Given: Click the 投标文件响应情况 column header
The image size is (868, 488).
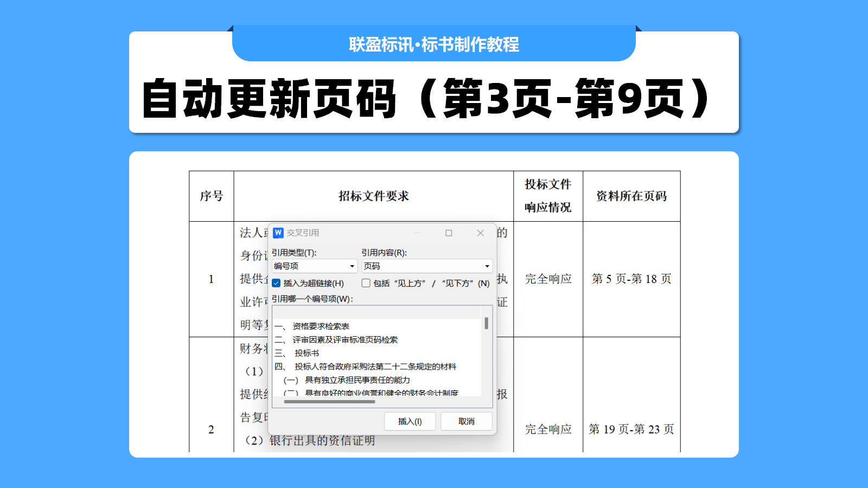Looking at the screenshot, I should [548, 196].
